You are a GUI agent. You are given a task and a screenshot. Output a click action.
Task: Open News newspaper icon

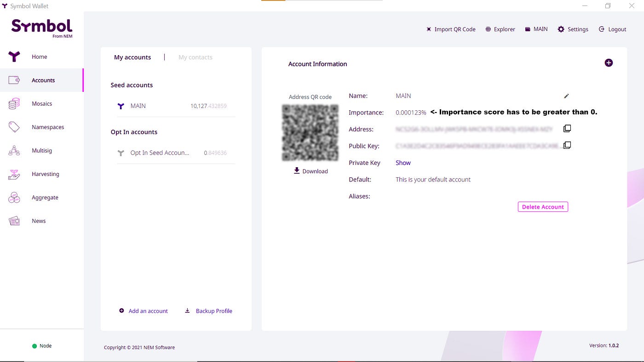[x=14, y=221]
